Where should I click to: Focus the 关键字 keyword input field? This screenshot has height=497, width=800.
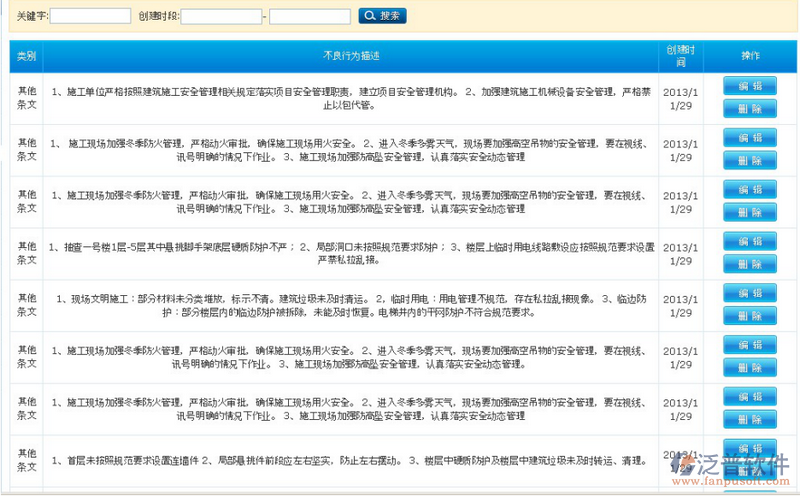pos(90,17)
